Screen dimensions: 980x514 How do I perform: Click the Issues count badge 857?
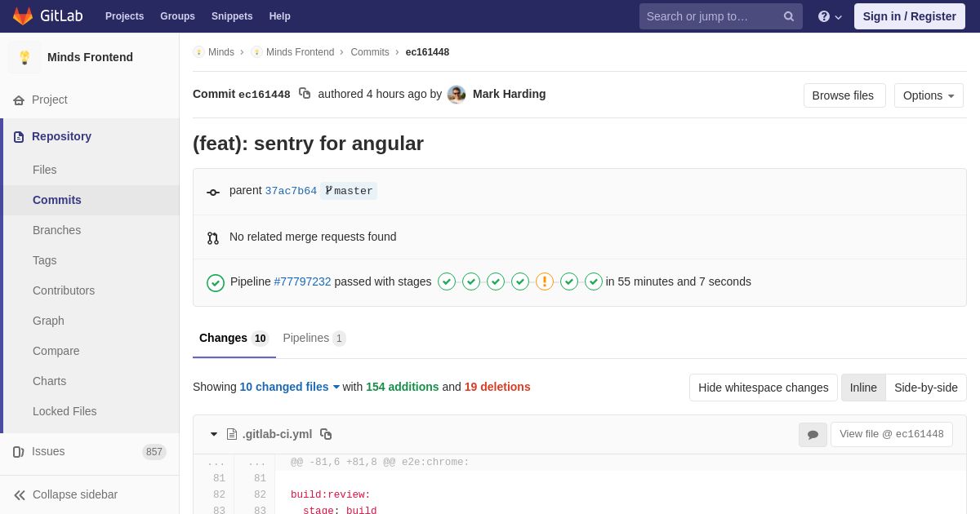tap(154, 452)
